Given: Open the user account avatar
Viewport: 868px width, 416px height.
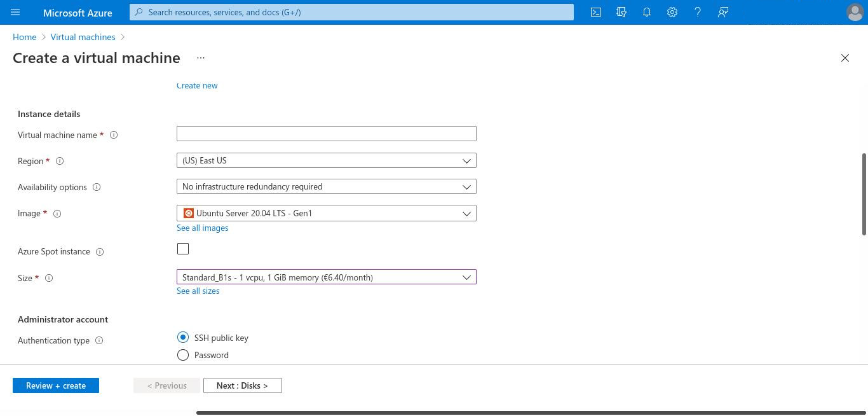Looking at the screenshot, I should coord(855,12).
